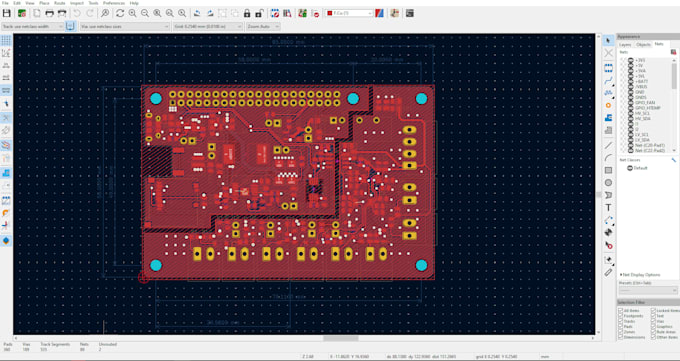Toggle the Graphics selection filter checkbox
The width and height of the screenshot is (680, 361).
(654, 326)
